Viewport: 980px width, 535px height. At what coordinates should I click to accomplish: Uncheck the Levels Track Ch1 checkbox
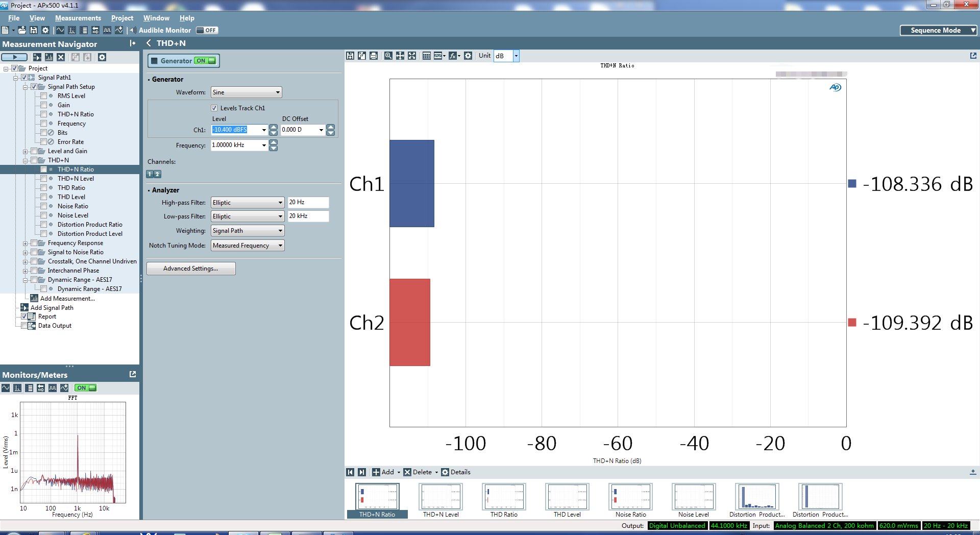[214, 108]
